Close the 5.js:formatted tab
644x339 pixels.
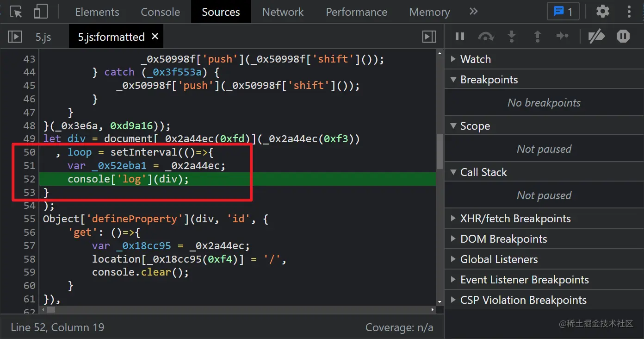tap(155, 36)
